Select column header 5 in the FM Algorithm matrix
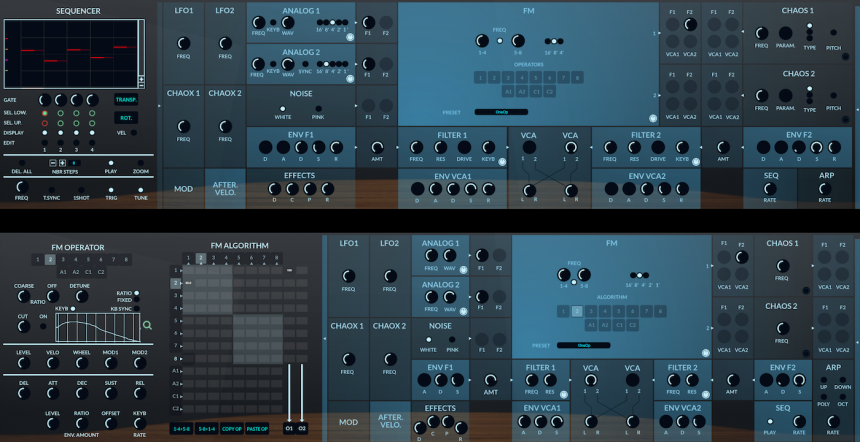Image resolution: width=860 pixels, height=442 pixels. [239, 258]
